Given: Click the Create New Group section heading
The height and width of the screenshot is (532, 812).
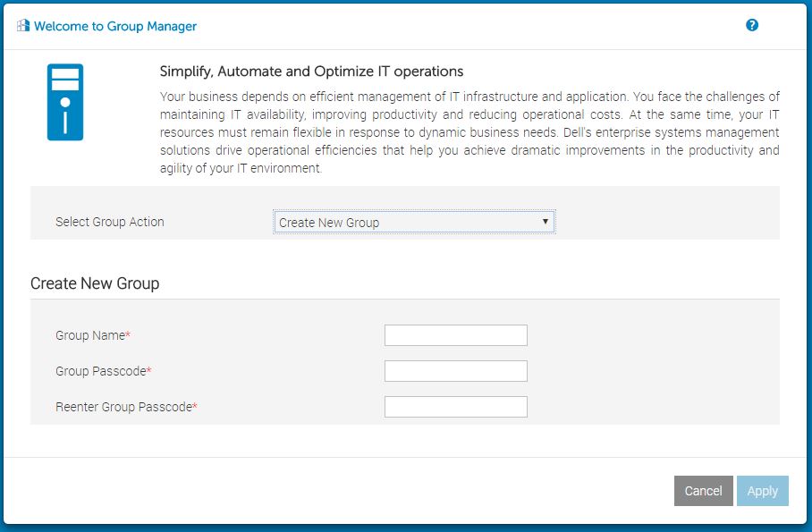Looking at the screenshot, I should pos(95,283).
